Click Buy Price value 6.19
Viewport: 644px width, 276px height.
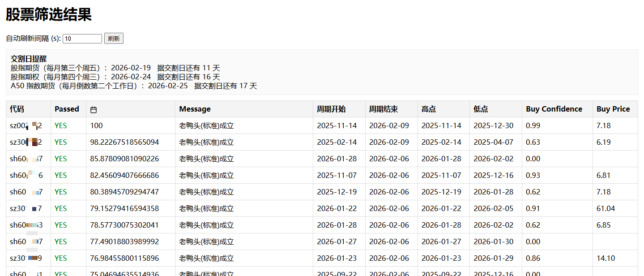(x=604, y=142)
